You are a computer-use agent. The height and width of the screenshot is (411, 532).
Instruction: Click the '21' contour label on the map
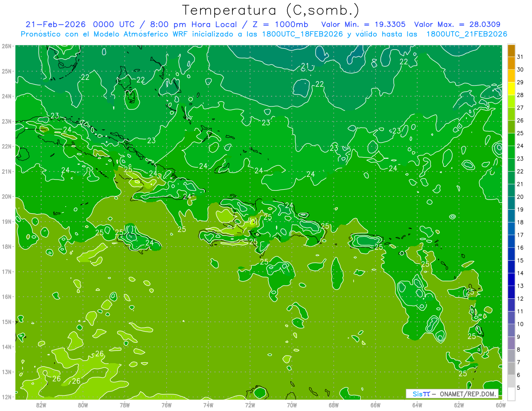point(305,67)
